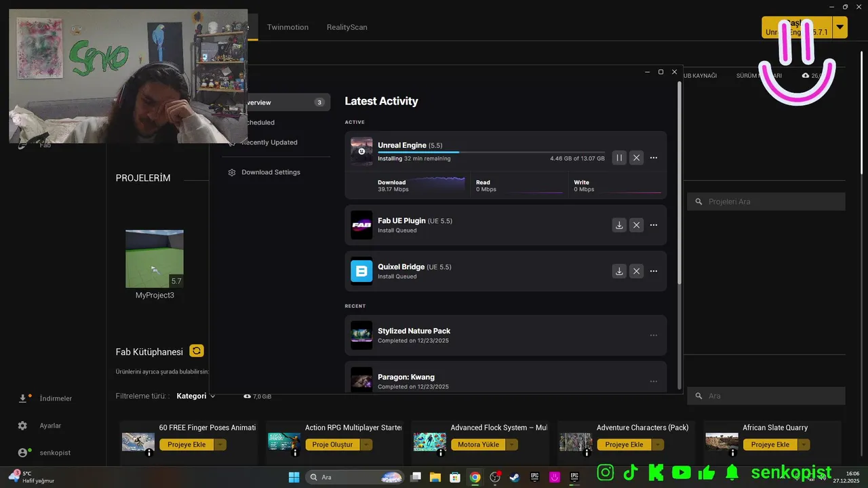The height and width of the screenshot is (488, 868).
Task: Open the Kategori filter dropdown
Action: 195,396
